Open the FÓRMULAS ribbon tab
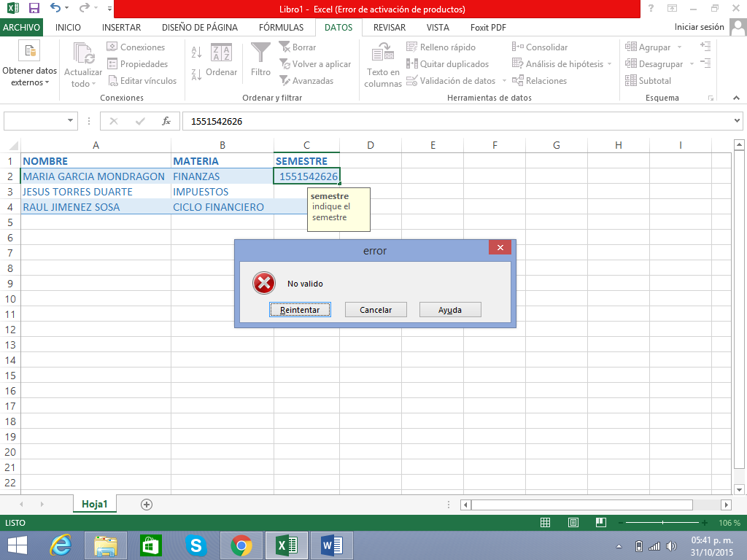This screenshot has width=747, height=560. (281, 28)
